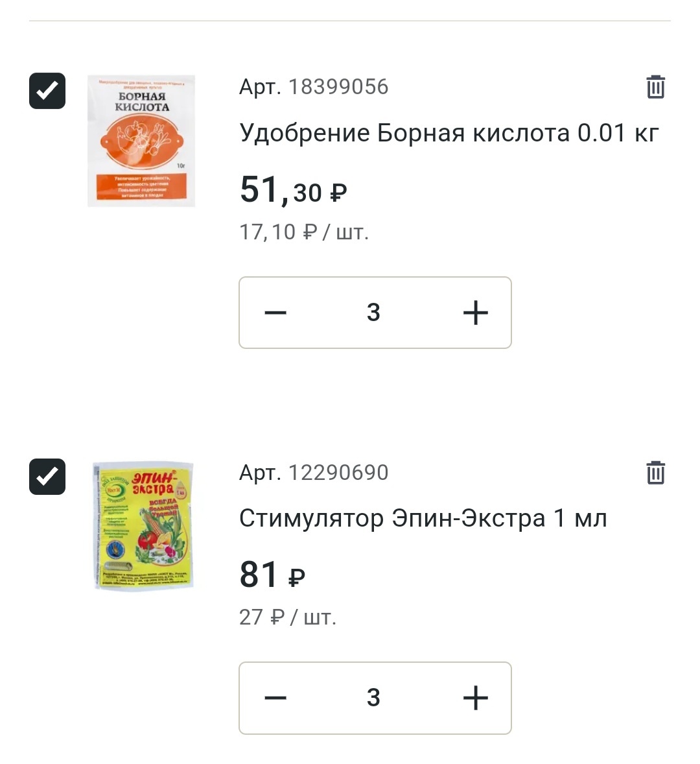
Task: Select article number 18399056
Action: click(x=338, y=87)
